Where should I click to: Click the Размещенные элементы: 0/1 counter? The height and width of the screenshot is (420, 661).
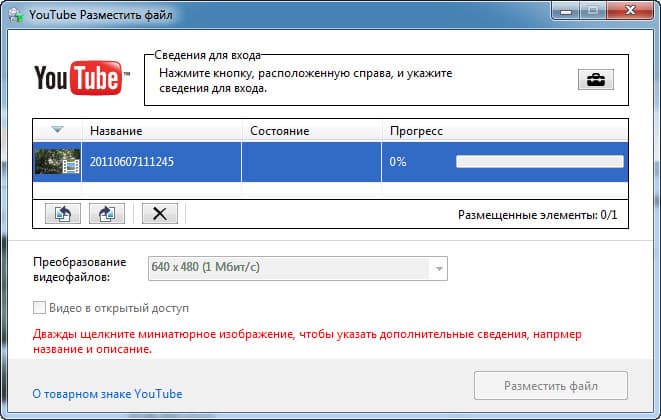537,215
